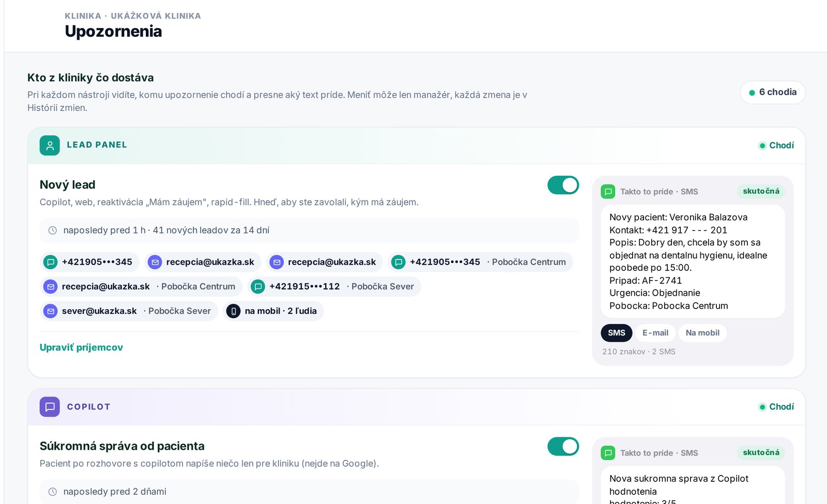Click 'skutočná' badge in Súkromná správa preview
Image resolution: width=827 pixels, height=504 pixels.
tap(761, 453)
